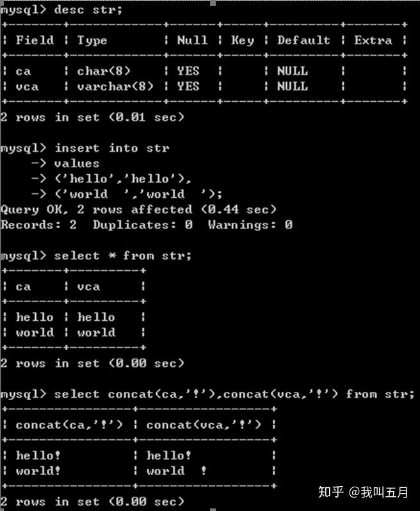
Task: Click the Key column header
Action: [x=243, y=40]
